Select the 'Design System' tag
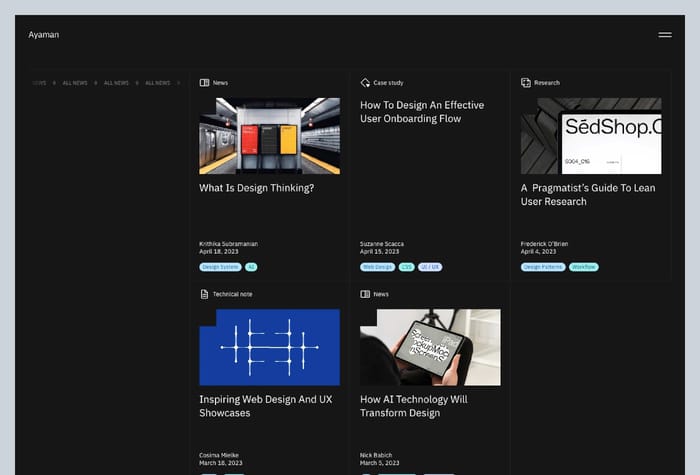 click(221, 267)
